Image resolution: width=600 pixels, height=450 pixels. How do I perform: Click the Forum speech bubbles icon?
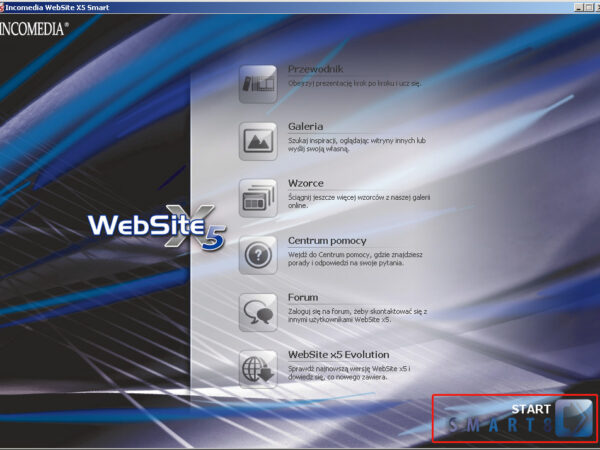pyautogui.click(x=257, y=312)
